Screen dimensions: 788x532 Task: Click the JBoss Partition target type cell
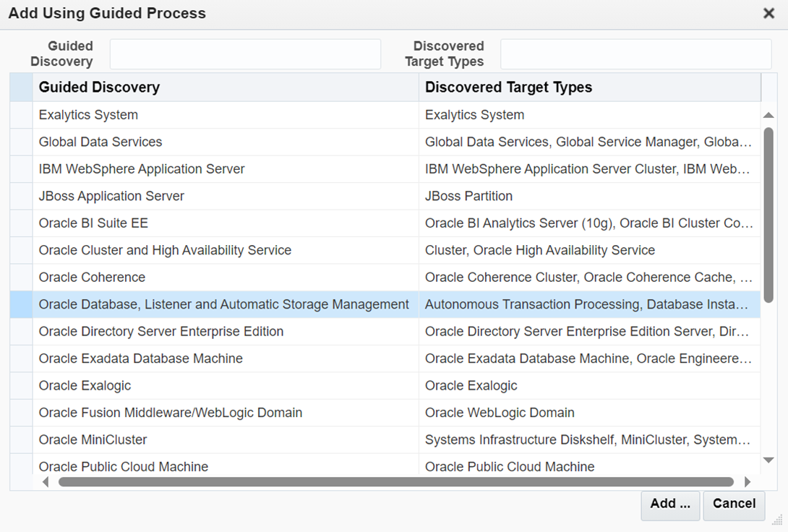tap(589, 197)
